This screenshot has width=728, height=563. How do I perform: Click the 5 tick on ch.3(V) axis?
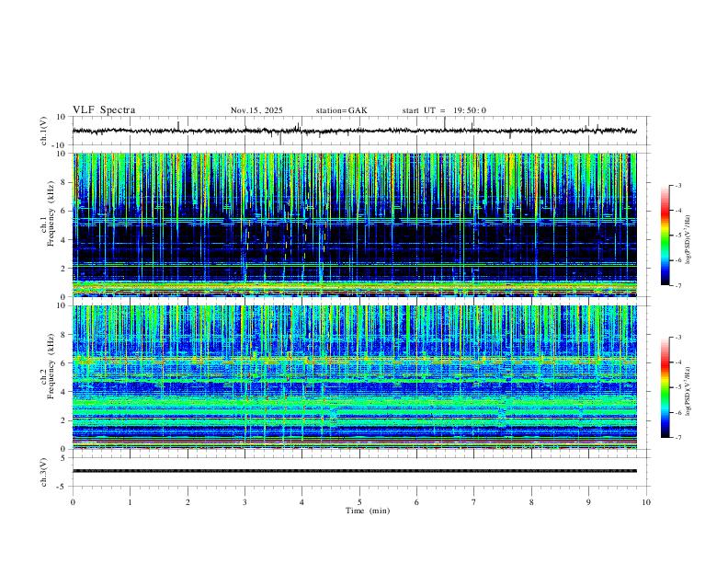coord(63,458)
